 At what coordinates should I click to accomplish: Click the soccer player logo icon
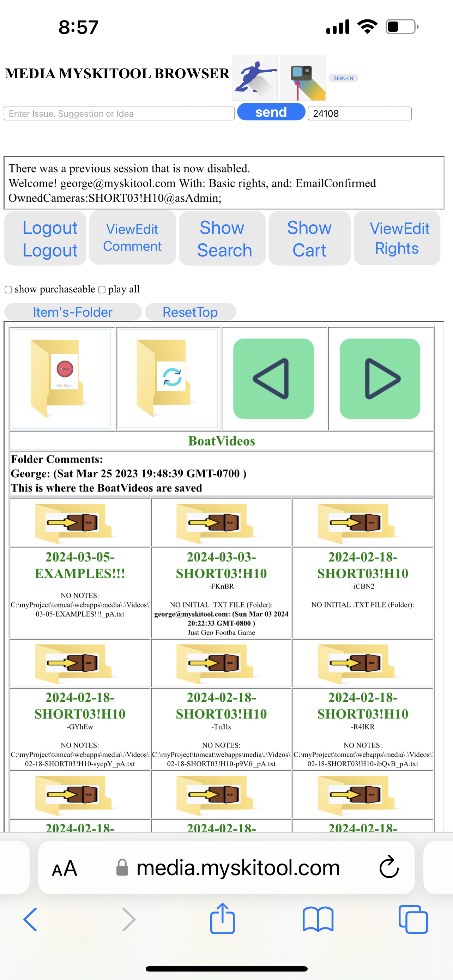[x=255, y=78]
